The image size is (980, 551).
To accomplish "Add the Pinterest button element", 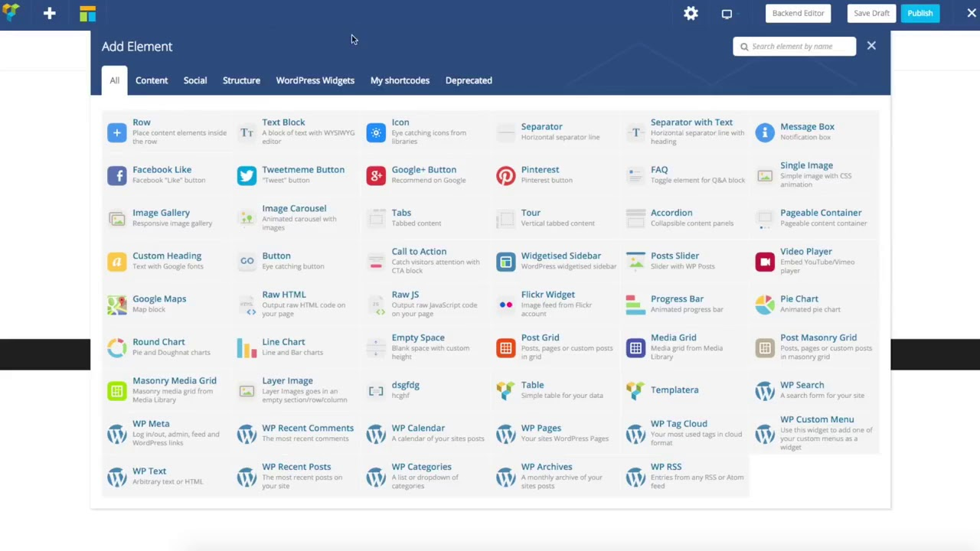I will pos(505,175).
